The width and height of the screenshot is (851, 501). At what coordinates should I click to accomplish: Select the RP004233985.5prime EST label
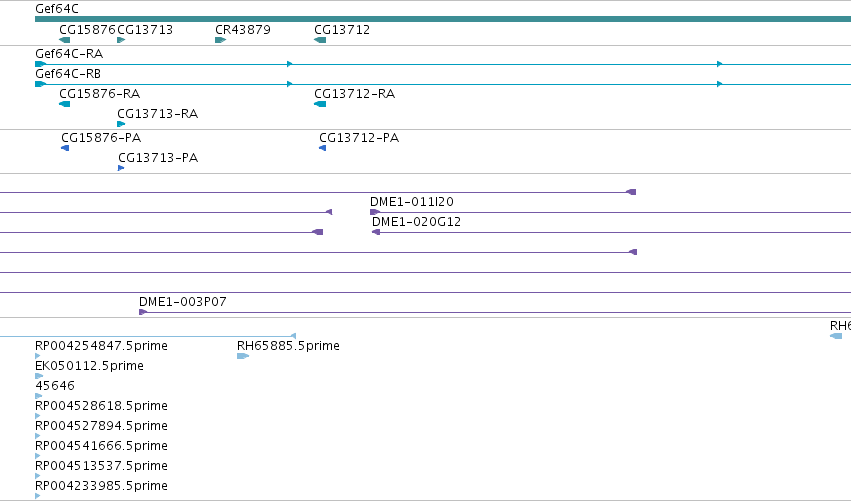click(101, 486)
